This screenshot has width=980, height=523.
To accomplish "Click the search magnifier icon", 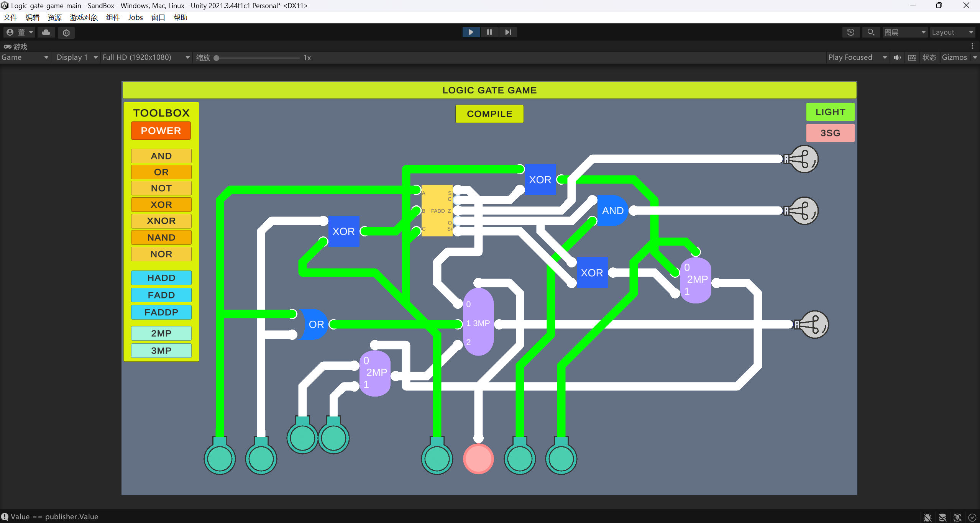I will pos(871,32).
